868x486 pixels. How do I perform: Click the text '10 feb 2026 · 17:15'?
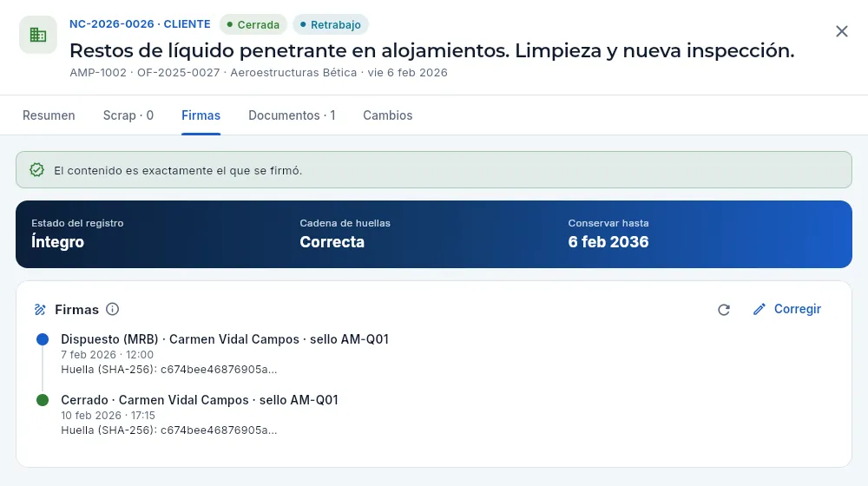coord(108,416)
